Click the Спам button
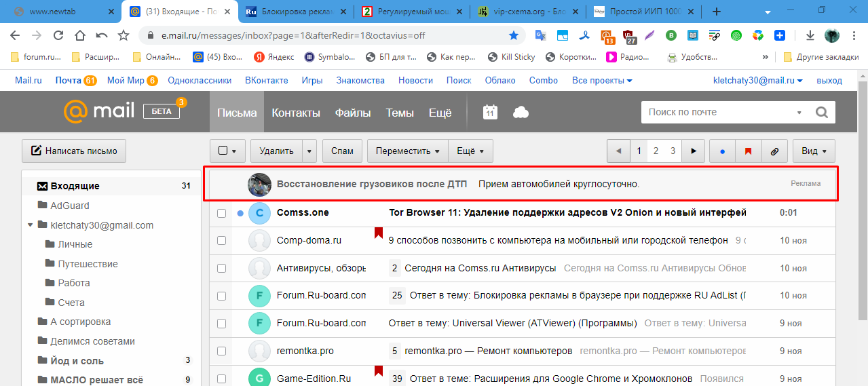This screenshot has height=386, width=868. tap(342, 151)
